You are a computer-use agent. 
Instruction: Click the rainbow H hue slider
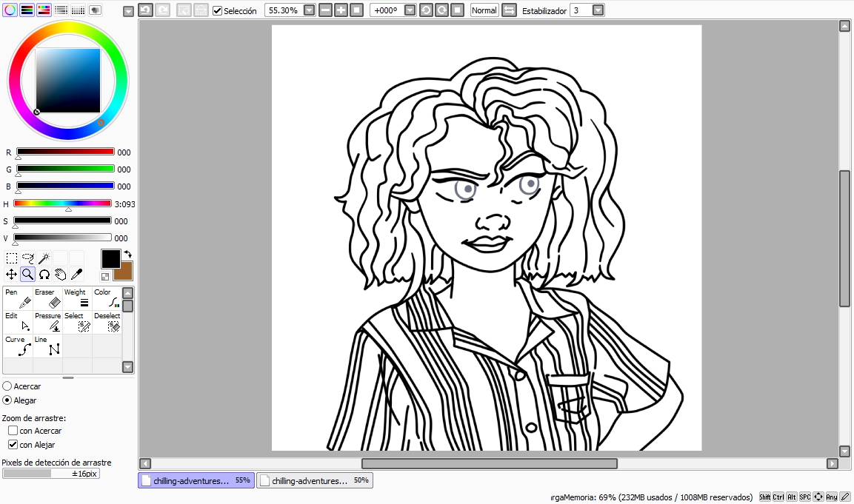(x=63, y=204)
